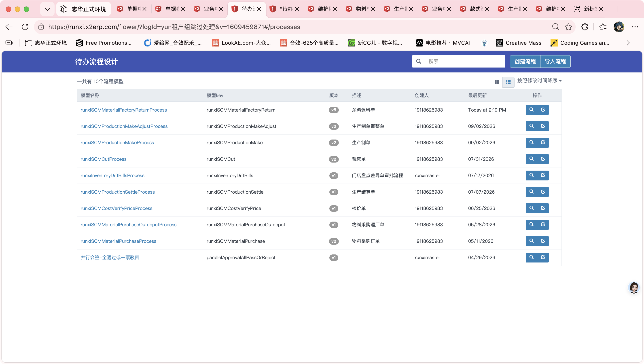Show more bookmarks with right chevron

(x=628, y=43)
